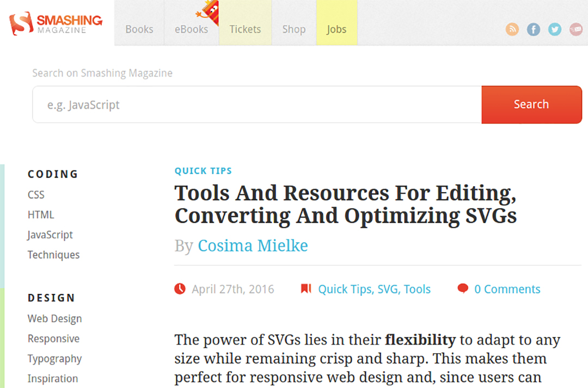The image size is (588, 388).
Task: Focus the e.g. JavaScript search field
Action: tap(257, 104)
